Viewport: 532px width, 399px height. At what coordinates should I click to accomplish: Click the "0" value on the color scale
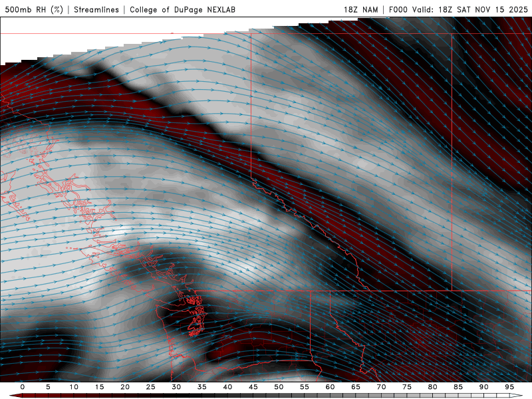pos(23,387)
